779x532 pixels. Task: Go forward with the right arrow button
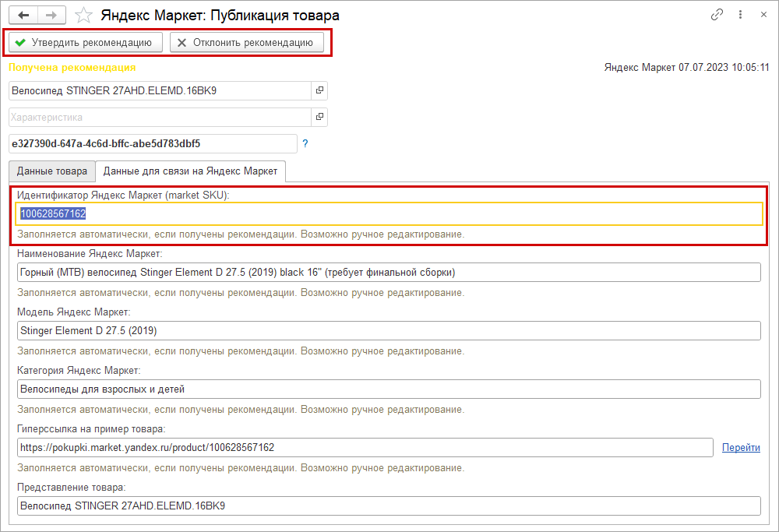51,16
